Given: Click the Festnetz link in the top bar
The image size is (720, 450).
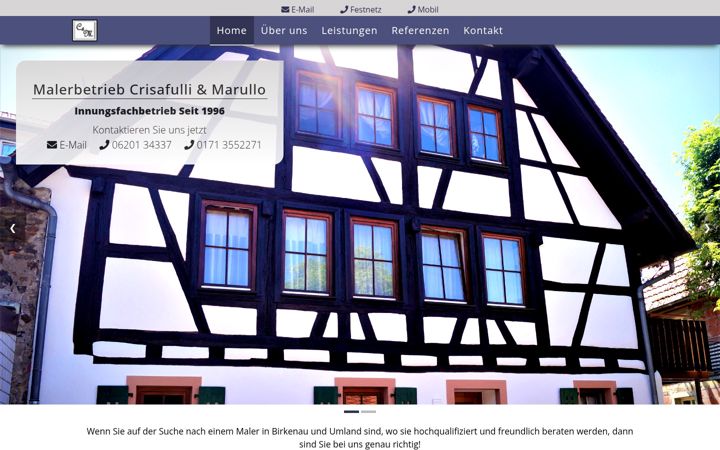Looking at the screenshot, I should point(361,9).
